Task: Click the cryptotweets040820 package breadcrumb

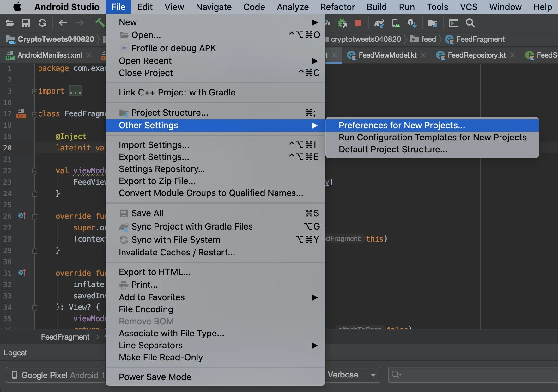Action: [366, 39]
